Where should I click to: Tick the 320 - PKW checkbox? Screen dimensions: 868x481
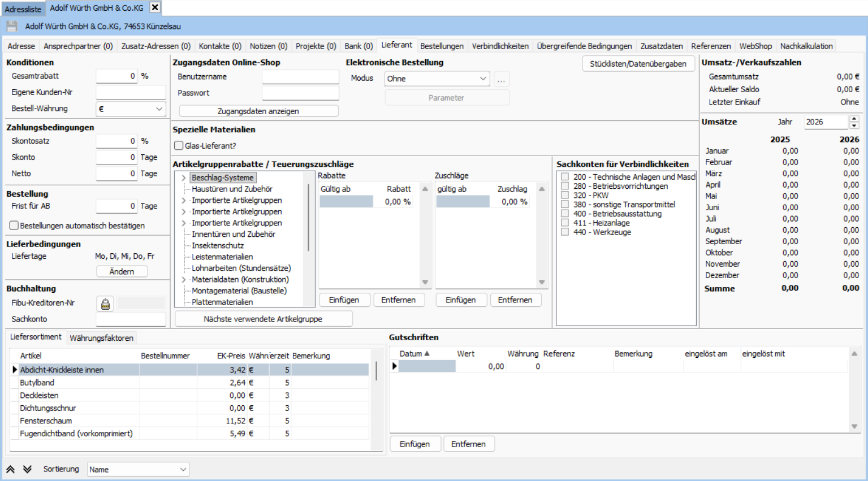[565, 195]
